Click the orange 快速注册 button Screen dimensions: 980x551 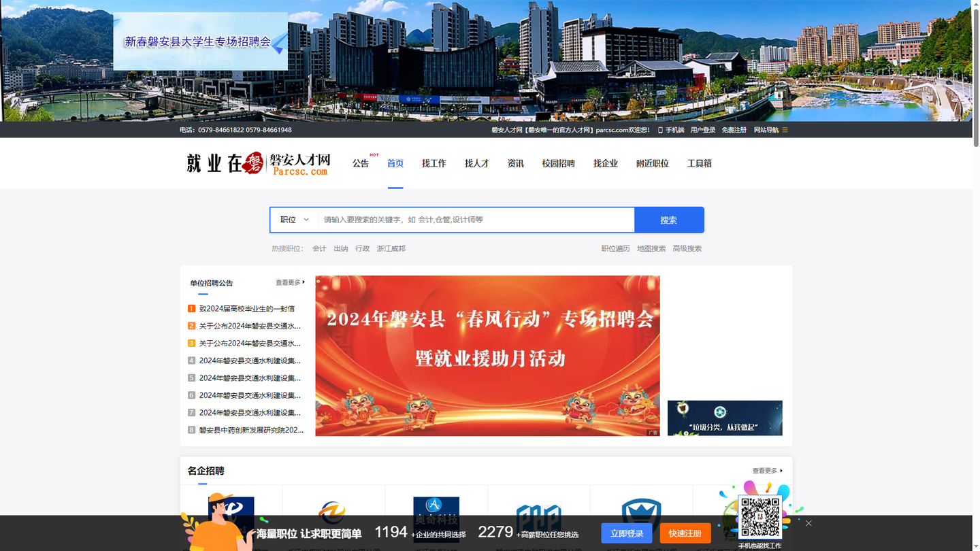coord(685,533)
